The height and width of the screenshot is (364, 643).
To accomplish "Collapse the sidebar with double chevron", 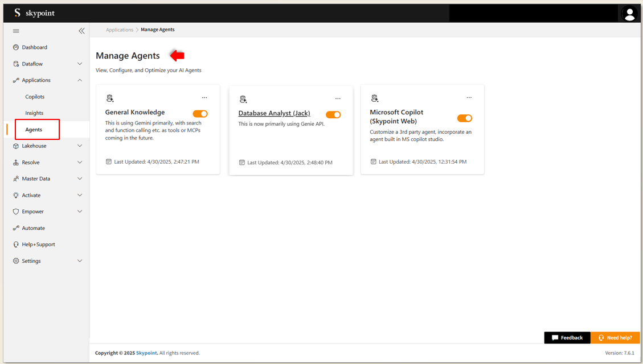I will 81,31.
